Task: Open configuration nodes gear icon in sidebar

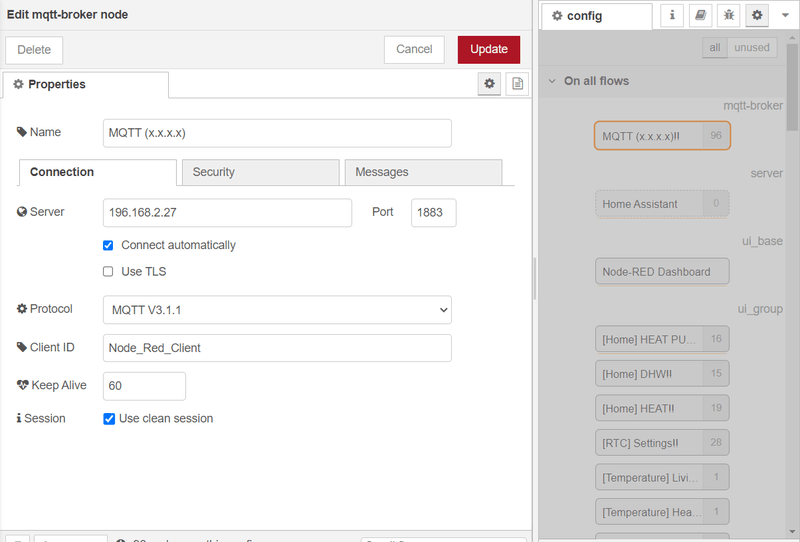Action: tap(757, 15)
